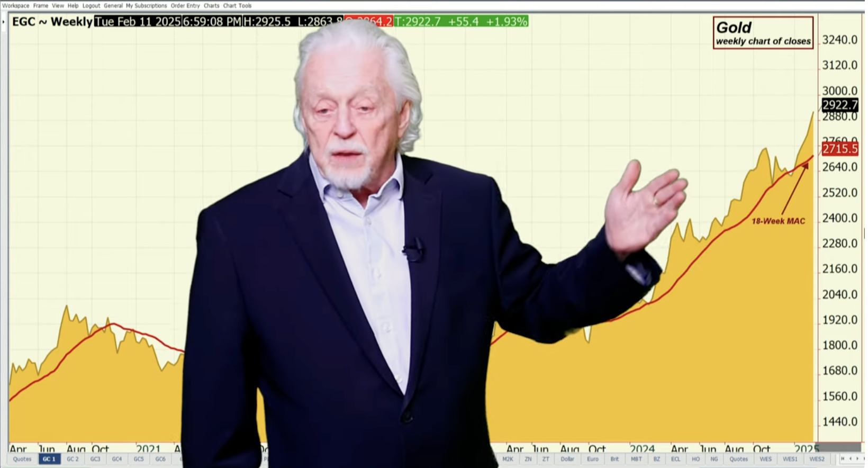Select the active GC 1 tab

[49, 459]
